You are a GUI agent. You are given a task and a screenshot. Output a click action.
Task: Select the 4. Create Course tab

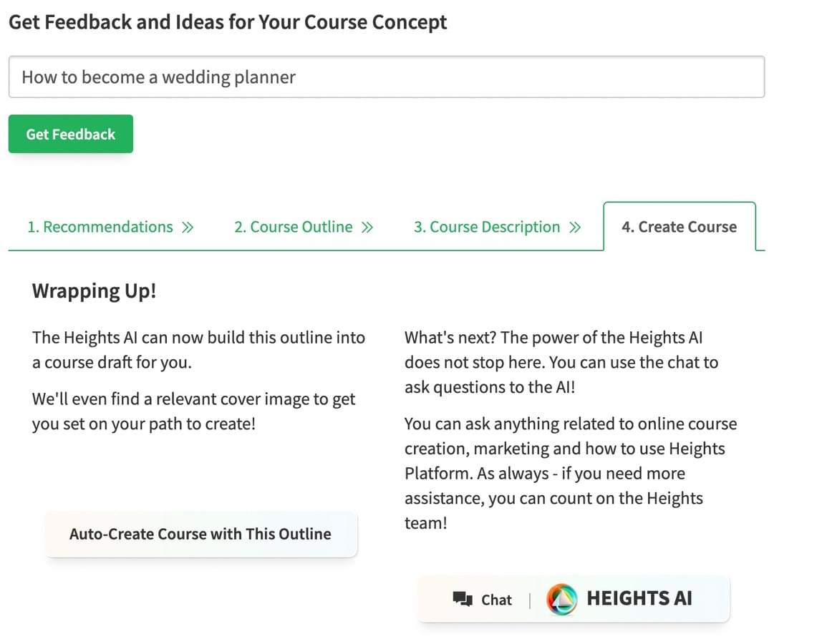pyautogui.click(x=680, y=227)
